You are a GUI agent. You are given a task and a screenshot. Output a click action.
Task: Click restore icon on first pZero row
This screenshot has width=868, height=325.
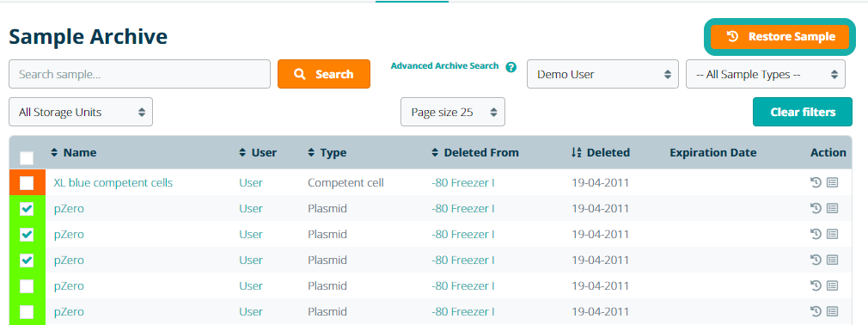point(815,208)
